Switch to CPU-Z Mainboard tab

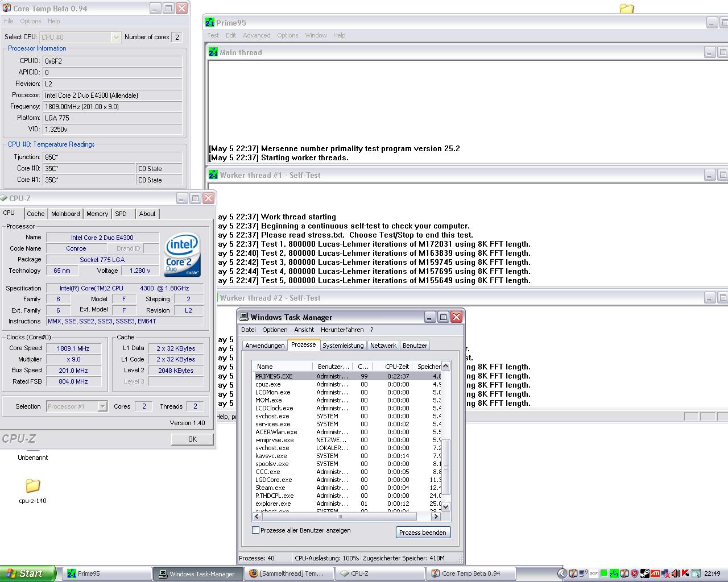65,214
